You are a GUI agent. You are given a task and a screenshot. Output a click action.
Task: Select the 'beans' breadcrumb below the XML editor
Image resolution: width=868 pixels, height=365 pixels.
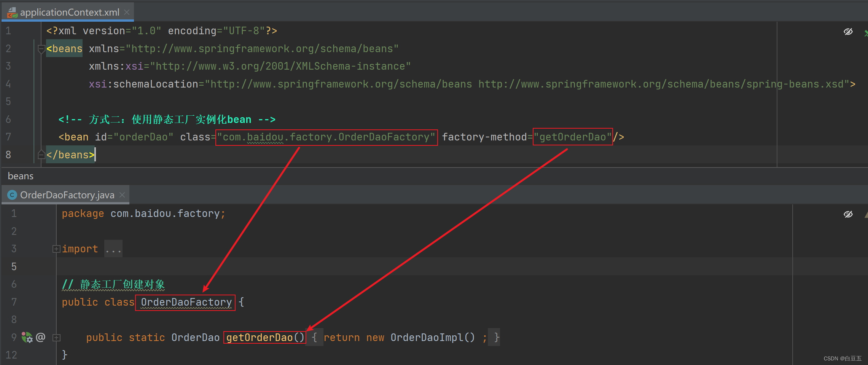coord(21,176)
